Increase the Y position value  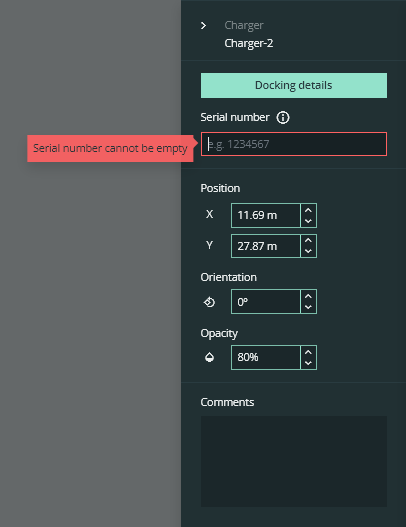[308, 240]
